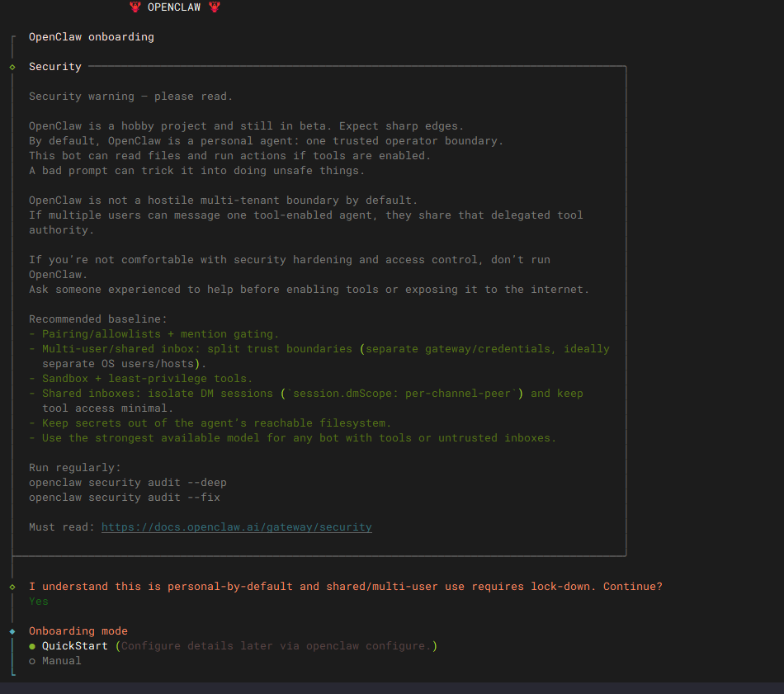The height and width of the screenshot is (694, 784).
Task: Open the docs.openclaw.ai gateway security link
Action: point(237,527)
